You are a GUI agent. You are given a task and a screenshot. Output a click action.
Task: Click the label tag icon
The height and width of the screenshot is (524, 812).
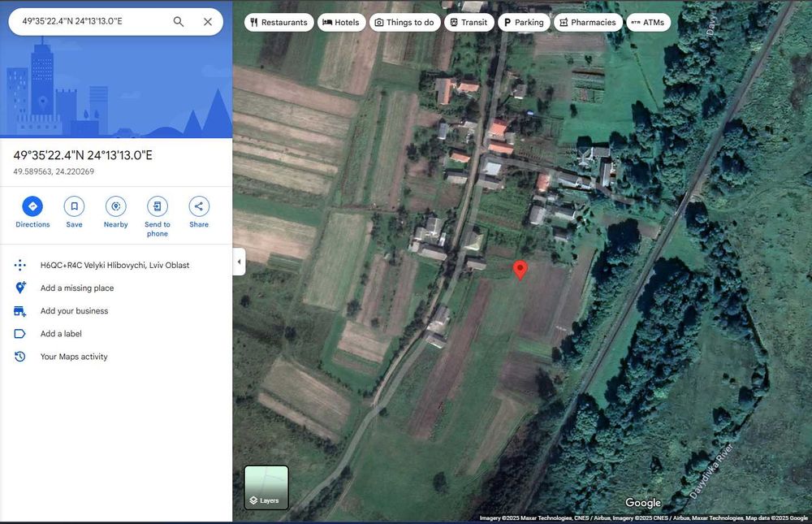tap(19, 334)
